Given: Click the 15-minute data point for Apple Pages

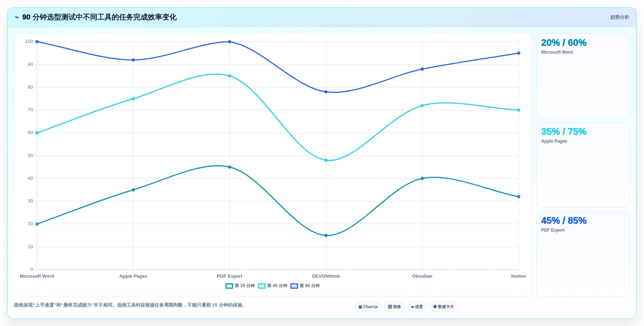Looking at the screenshot, I should (133, 190).
